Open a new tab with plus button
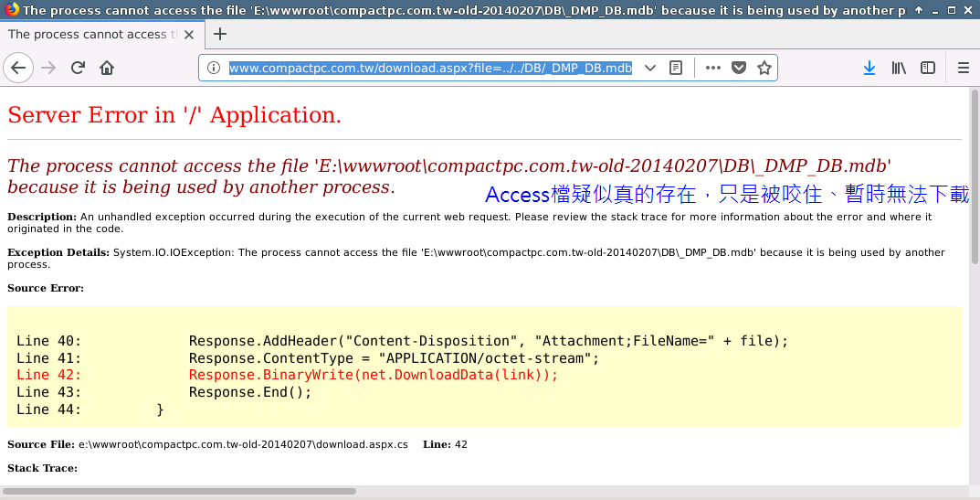The image size is (980, 500). [x=220, y=35]
